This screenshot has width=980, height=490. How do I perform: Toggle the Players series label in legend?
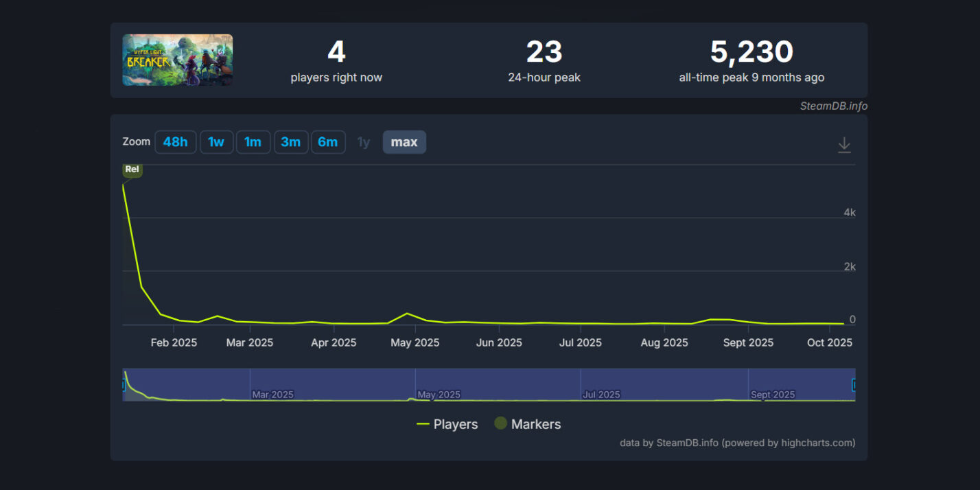point(455,424)
